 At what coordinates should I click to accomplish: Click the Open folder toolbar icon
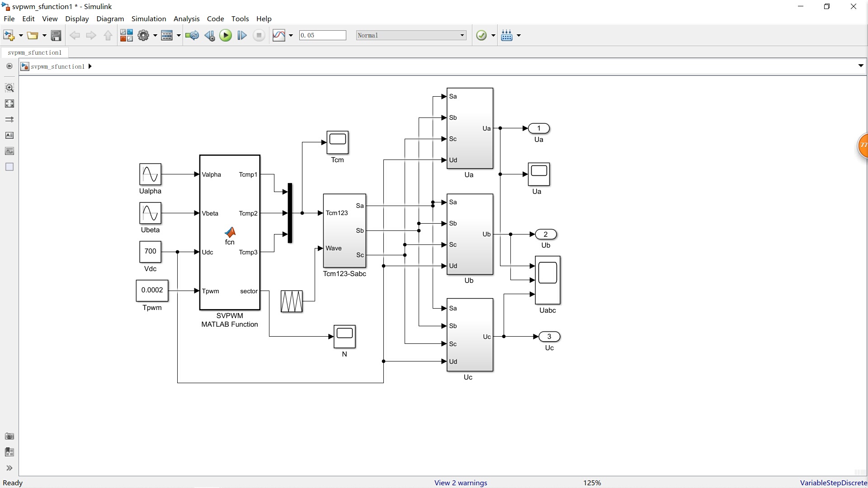point(32,35)
